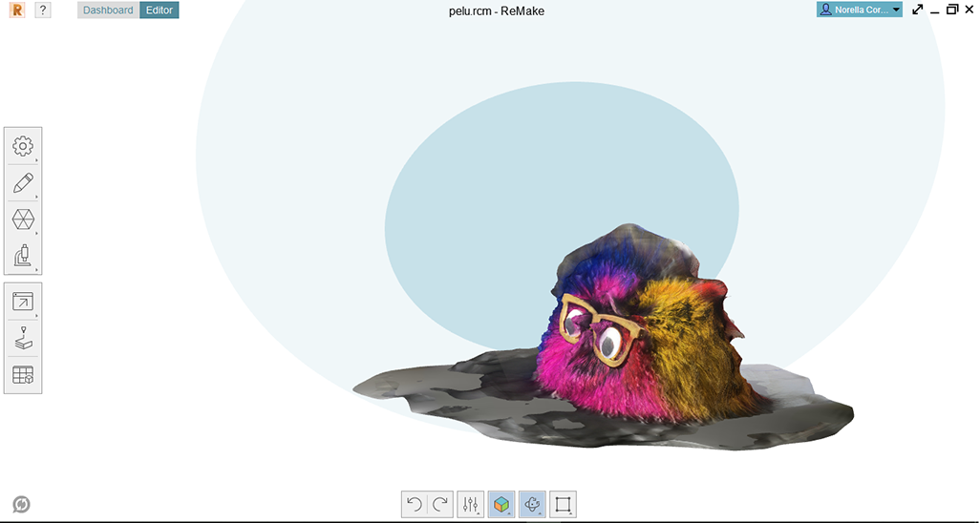Select the Edit pencil tool
Image resolution: width=980 pixels, height=523 pixels.
[23, 183]
